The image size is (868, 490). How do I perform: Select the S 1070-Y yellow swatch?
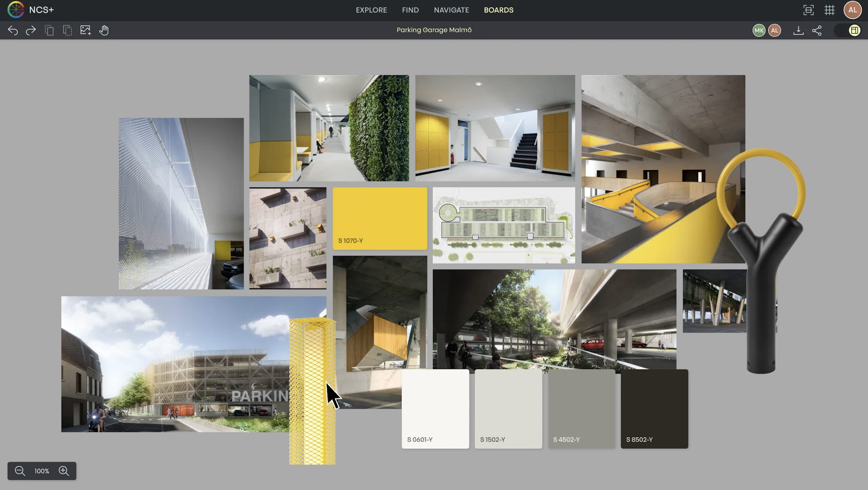click(380, 218)
